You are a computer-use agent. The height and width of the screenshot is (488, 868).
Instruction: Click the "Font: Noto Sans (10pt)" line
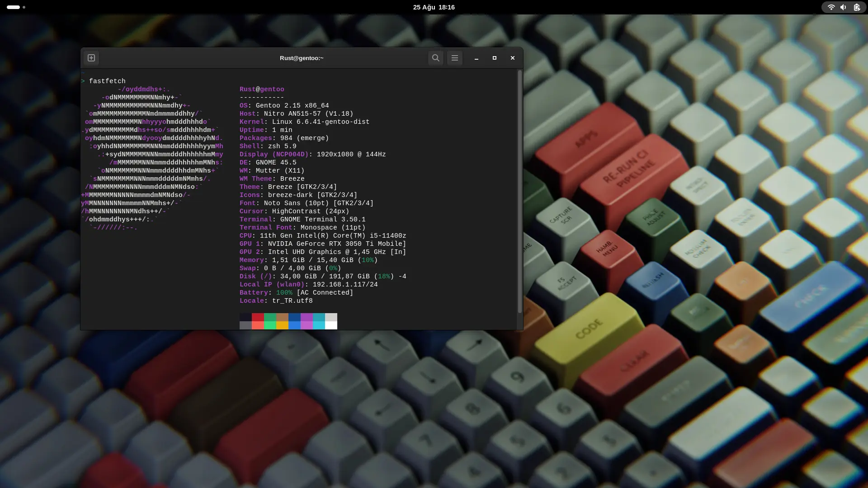(x=307, y=203)
